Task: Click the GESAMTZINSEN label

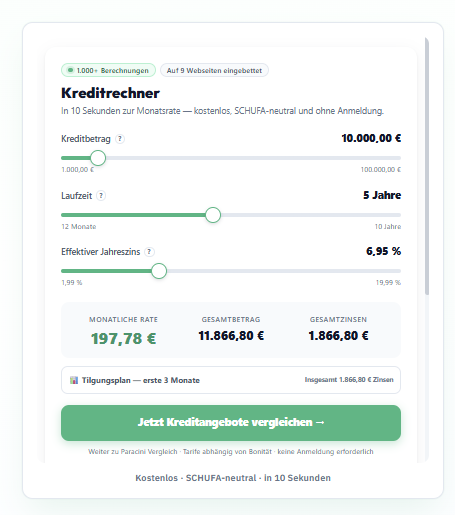Action: pyautogui.click(x=338, y=320)
